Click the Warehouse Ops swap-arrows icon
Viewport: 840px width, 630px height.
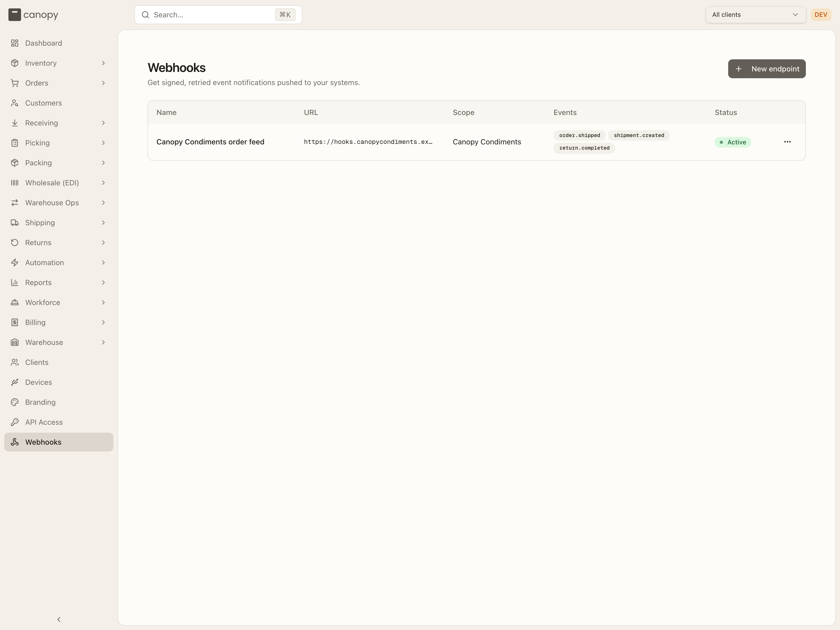coord(15,202)
